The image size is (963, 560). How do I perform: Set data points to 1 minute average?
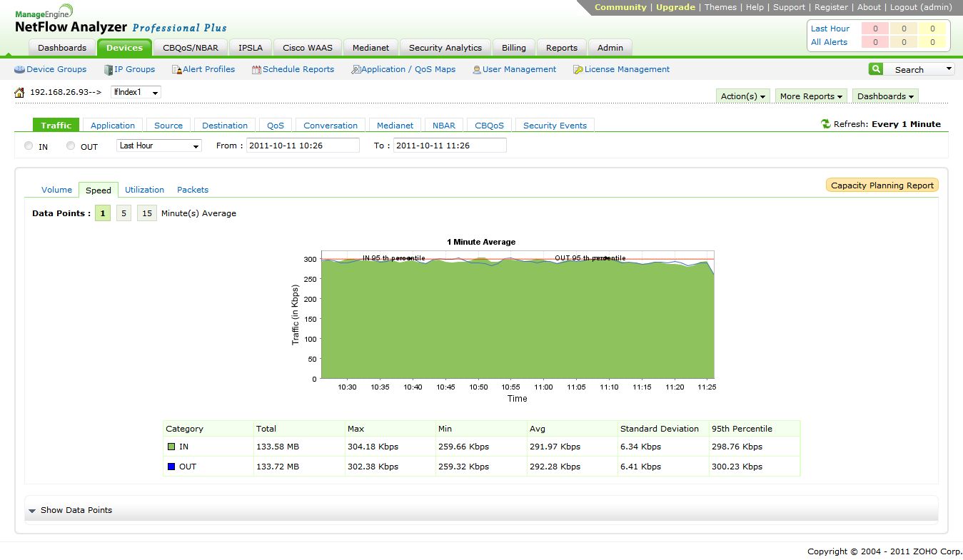103,213
